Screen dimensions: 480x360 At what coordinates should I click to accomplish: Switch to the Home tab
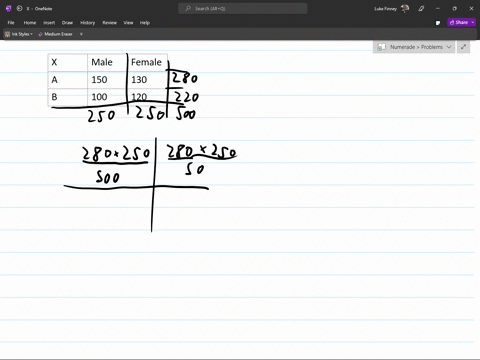coord(30,23)
